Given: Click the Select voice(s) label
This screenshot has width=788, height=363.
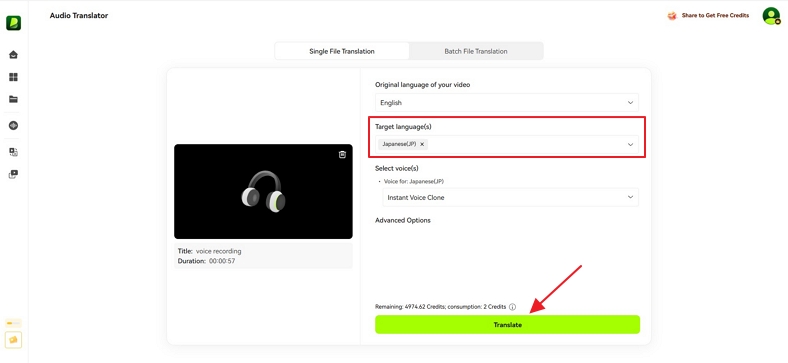Looking at the screenshot, I should click(397, 168).
